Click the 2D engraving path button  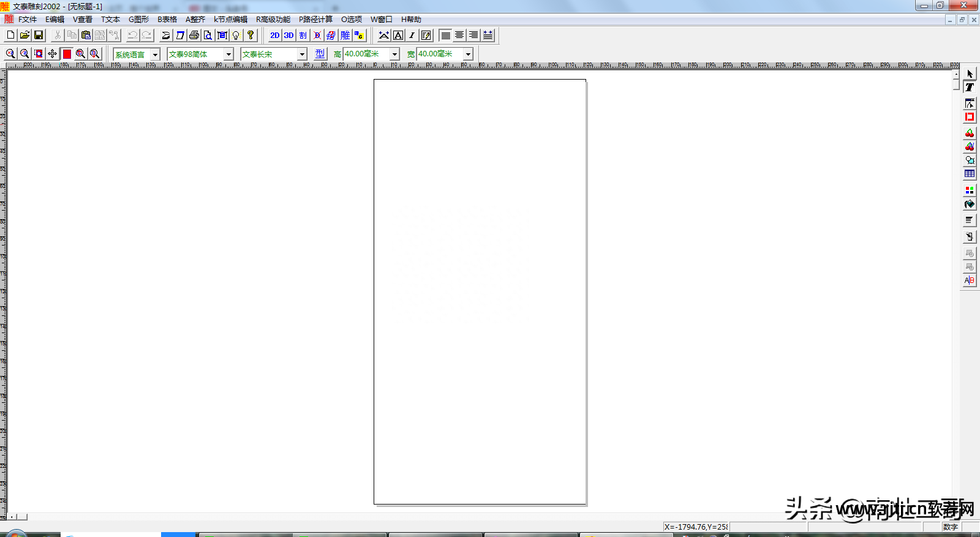[x=274, y=36]
